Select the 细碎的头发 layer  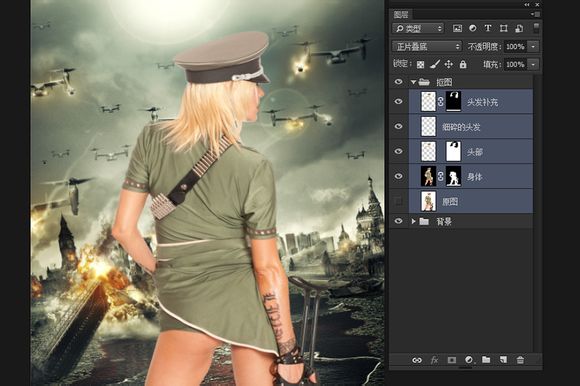tap(471, 126)
